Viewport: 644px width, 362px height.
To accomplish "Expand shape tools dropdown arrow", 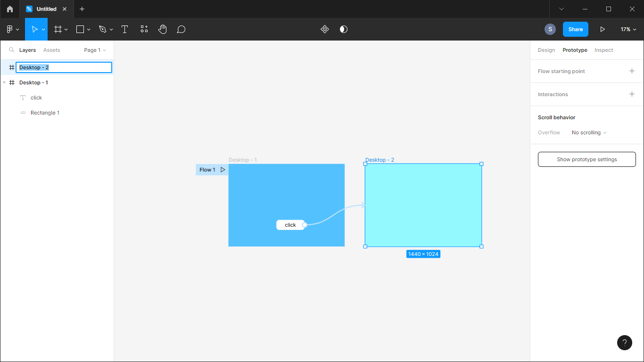I will coord(89,29).
